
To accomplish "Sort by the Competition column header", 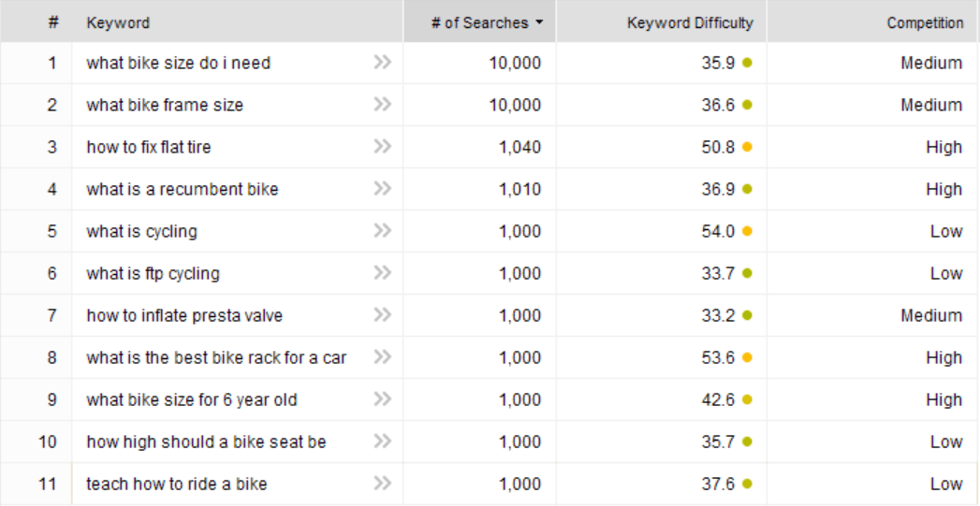I will coord(925,22).
